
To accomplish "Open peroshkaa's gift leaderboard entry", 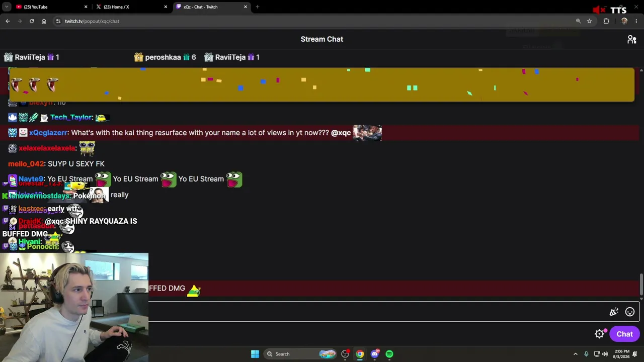I will click(165, 57).
